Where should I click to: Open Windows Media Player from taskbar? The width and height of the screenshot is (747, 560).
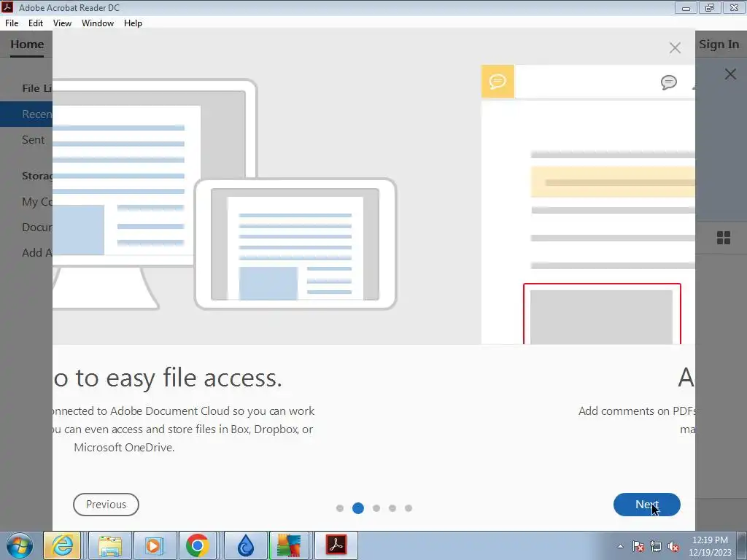155,545
